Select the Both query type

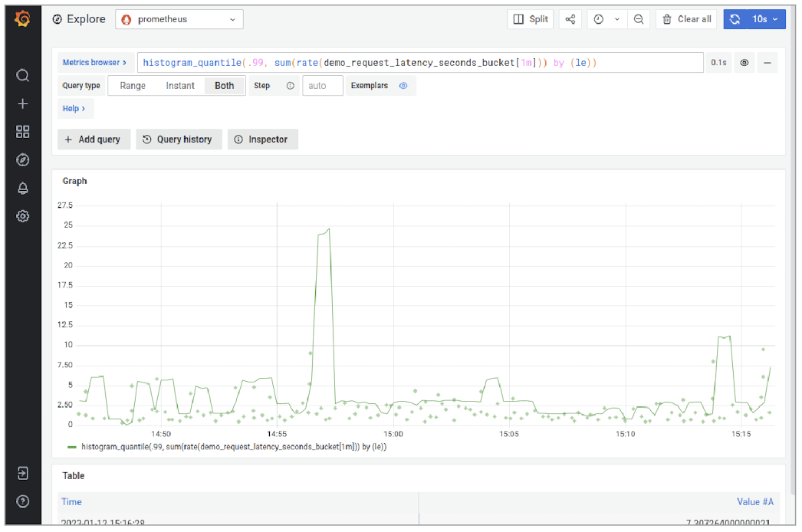224,86
